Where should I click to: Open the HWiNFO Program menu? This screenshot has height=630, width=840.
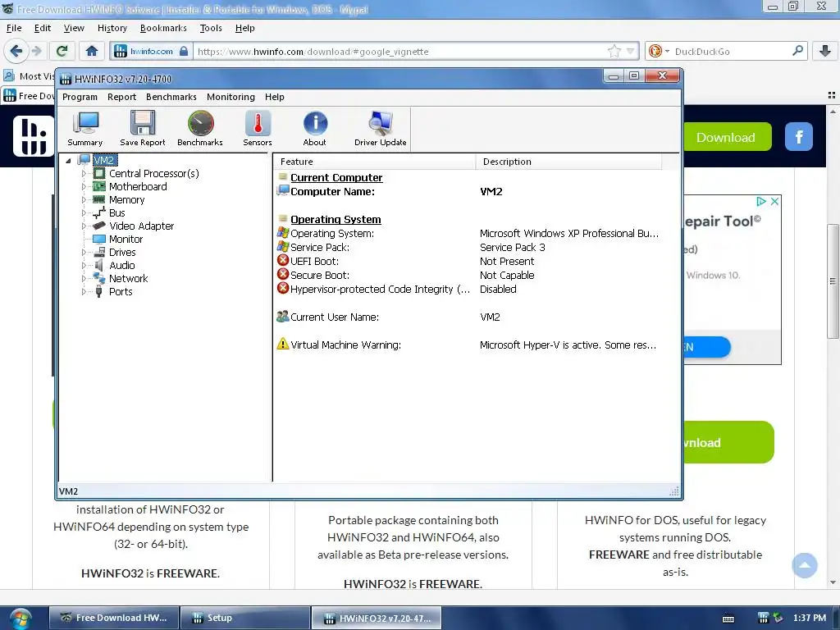[80, 97]
